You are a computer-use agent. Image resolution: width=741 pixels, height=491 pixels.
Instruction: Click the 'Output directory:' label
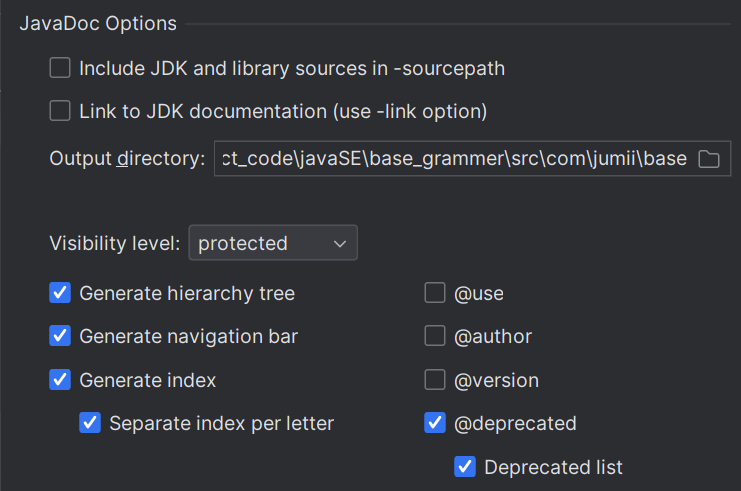pyautogui.click(x=127, y=160)
